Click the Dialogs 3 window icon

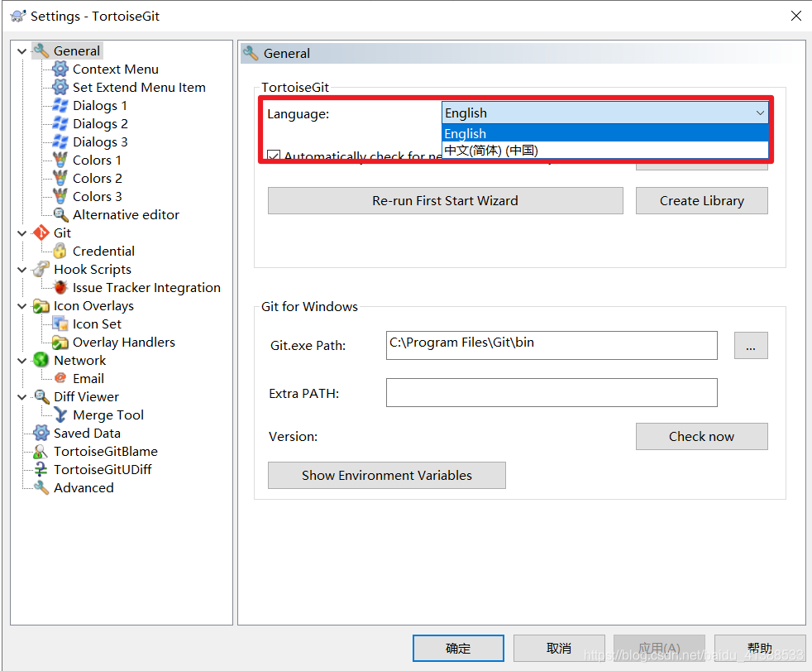[x=60, y=141]
